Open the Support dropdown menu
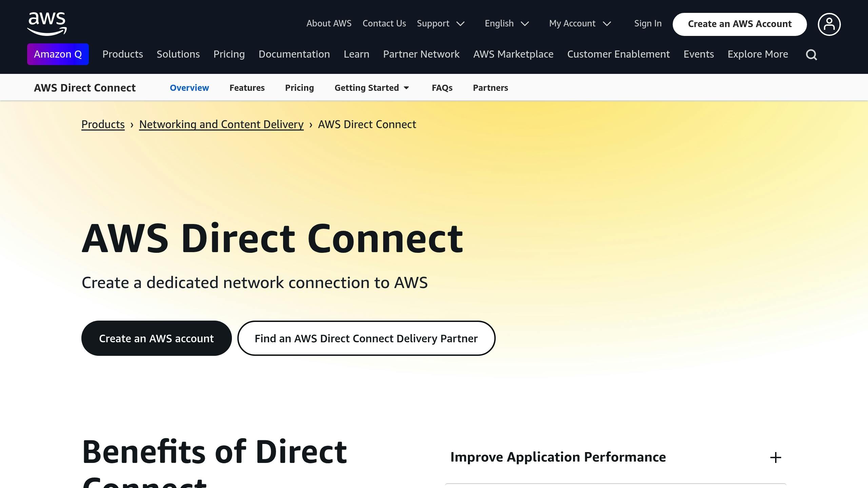Image resolution: width=868 pixels, height=488 pixels. point(440,23)
